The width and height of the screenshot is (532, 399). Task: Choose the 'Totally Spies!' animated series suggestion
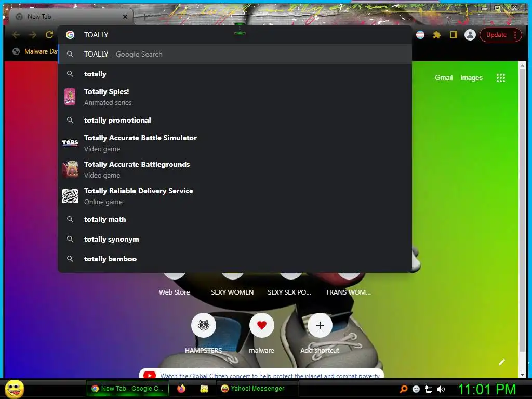coord(235,97)
